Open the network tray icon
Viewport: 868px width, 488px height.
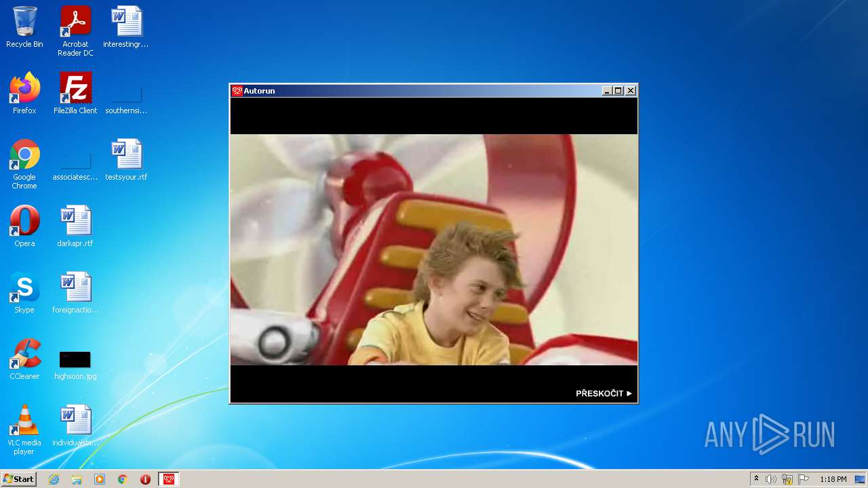tap(787, 479)
